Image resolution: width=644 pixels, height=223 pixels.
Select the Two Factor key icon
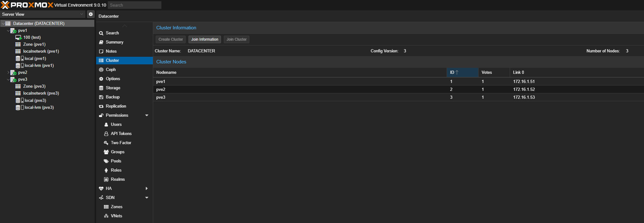tap(106, 143)
